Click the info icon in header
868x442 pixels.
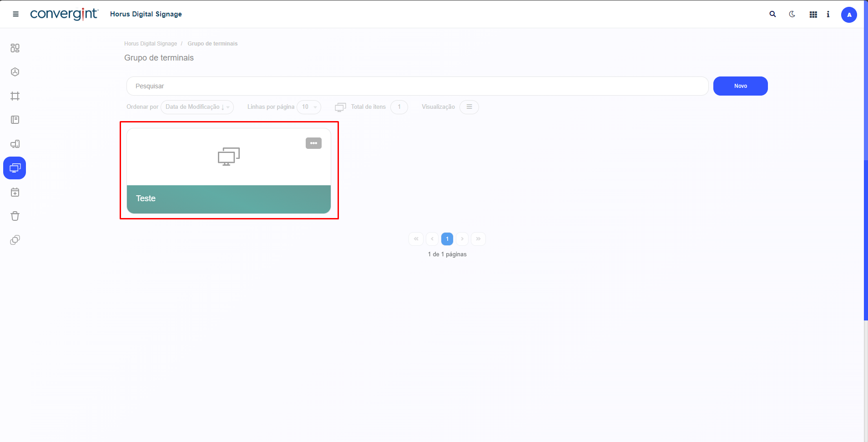coord(828,14)
